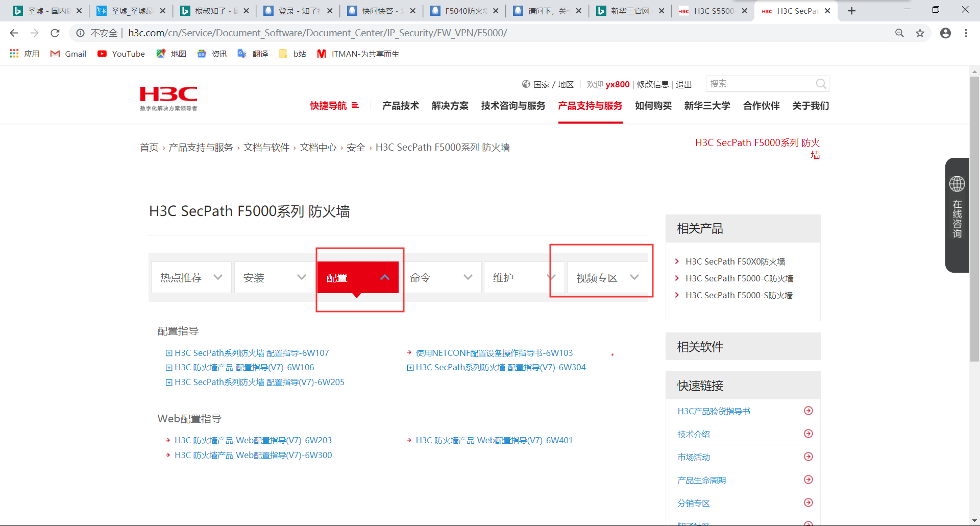Screen dimensions: 980x526
Task: Open H3C 防火墙产品 Web配置指导(V7)-6W203 link
Action: pyautogui.click(x=253, y=440)
